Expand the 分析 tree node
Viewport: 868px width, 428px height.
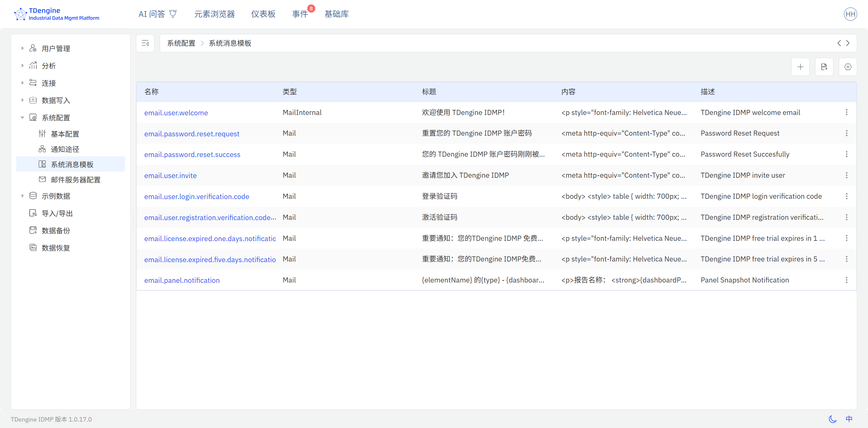point(22,65)
